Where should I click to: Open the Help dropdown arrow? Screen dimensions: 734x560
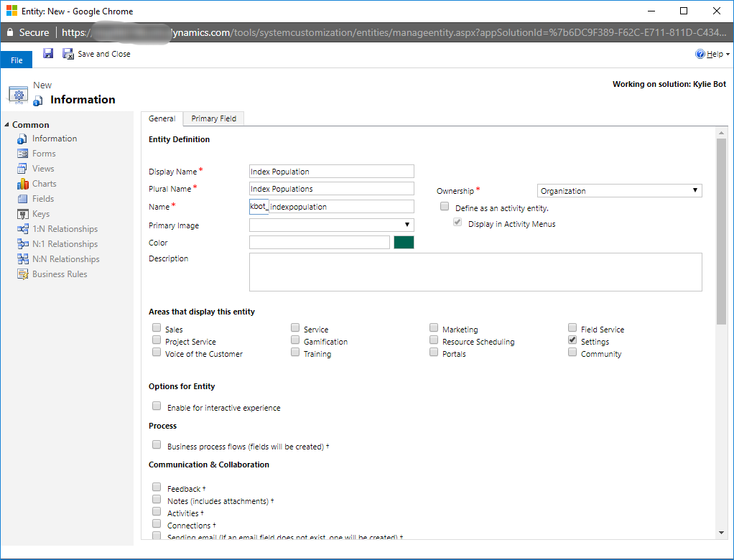pos(728,55)
